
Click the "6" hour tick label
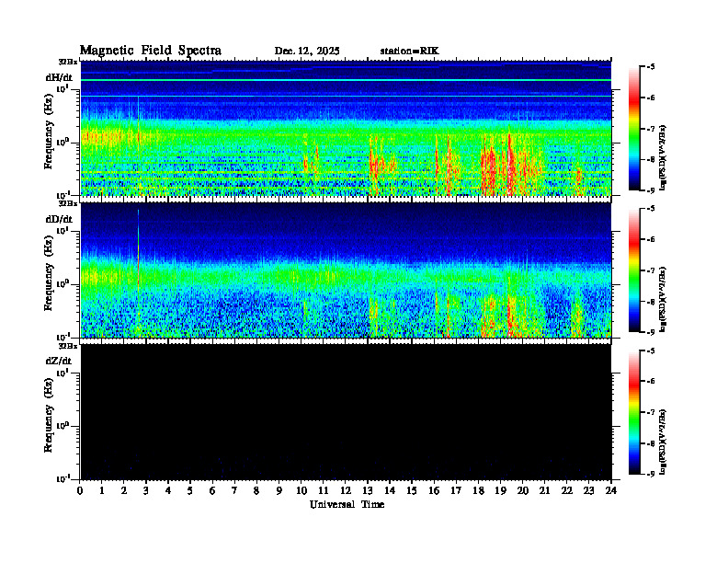pyautogui.click(x=212, y=491)
